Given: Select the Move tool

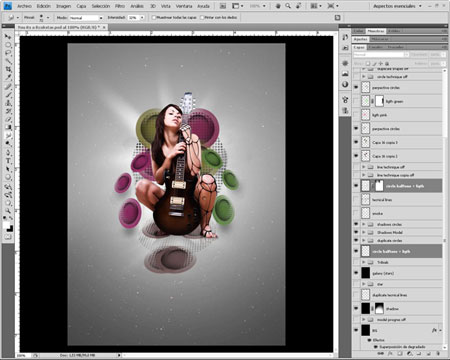Looking at the screenshot, I should click(8, 36).
